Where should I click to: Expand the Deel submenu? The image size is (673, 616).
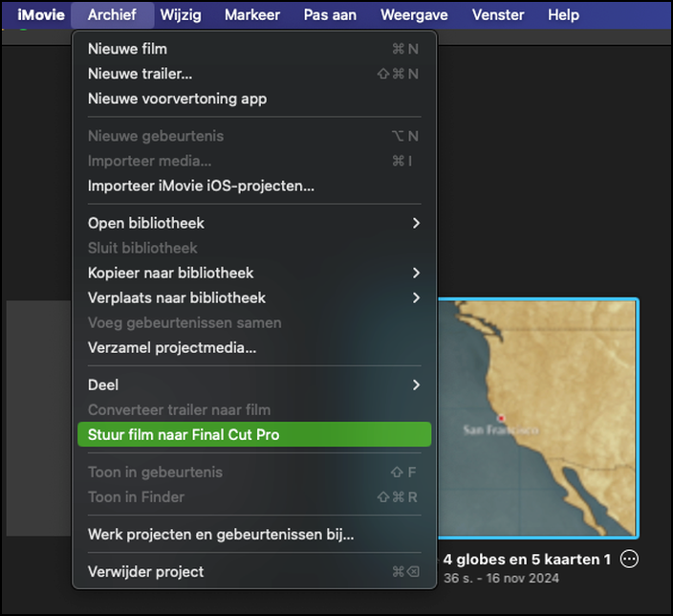254,385
